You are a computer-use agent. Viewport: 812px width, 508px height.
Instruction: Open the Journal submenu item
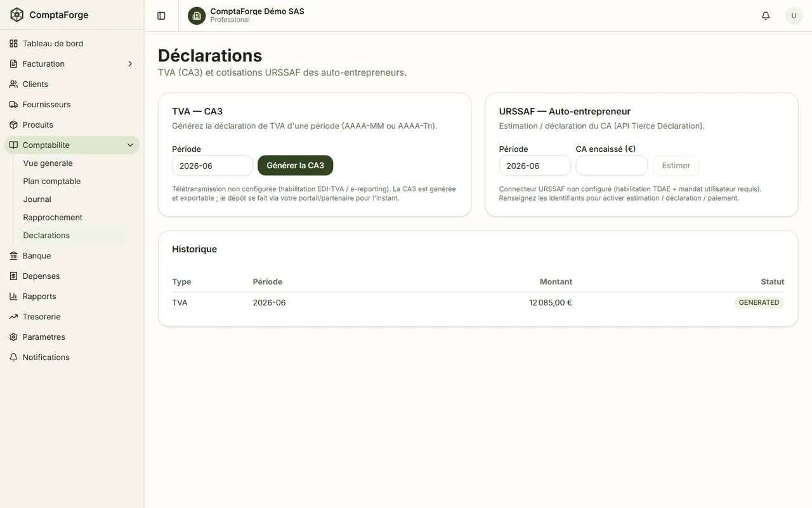pos(70,199)
